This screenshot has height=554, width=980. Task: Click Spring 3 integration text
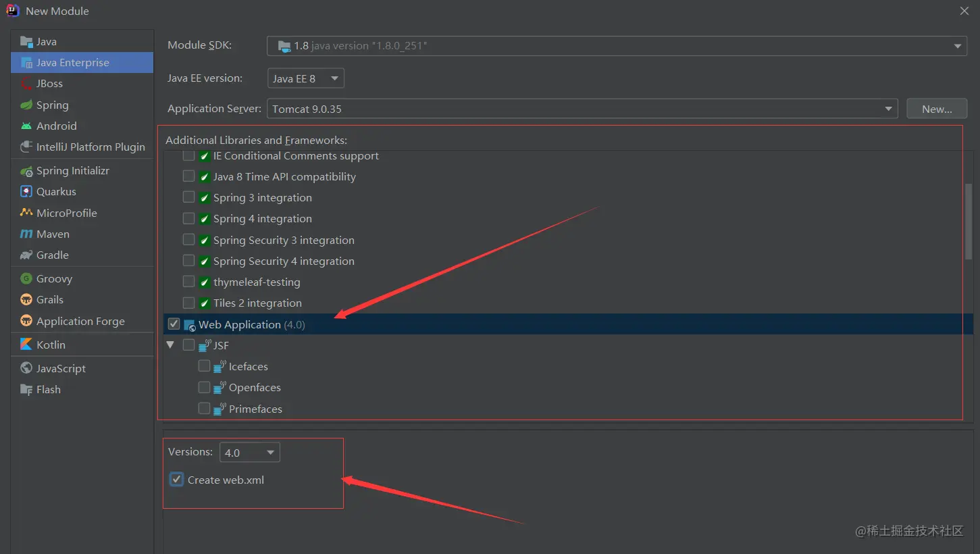[x=263, y=197]
